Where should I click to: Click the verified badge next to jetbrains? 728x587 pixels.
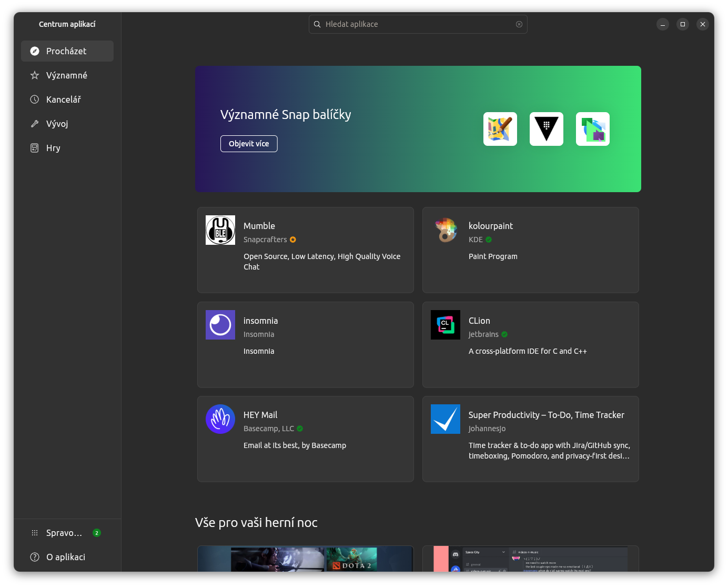tap(504, 334)
